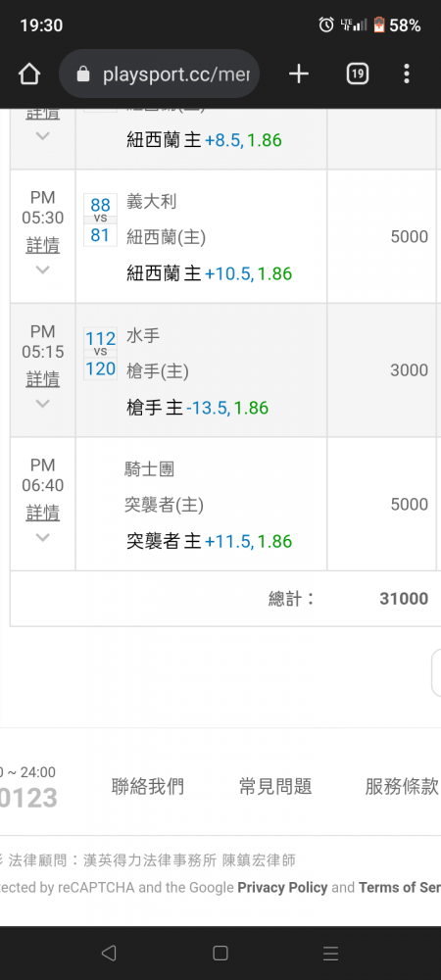Click the 88 vs 81 score box
Screen dimensions: 441x980
point(100,220)
